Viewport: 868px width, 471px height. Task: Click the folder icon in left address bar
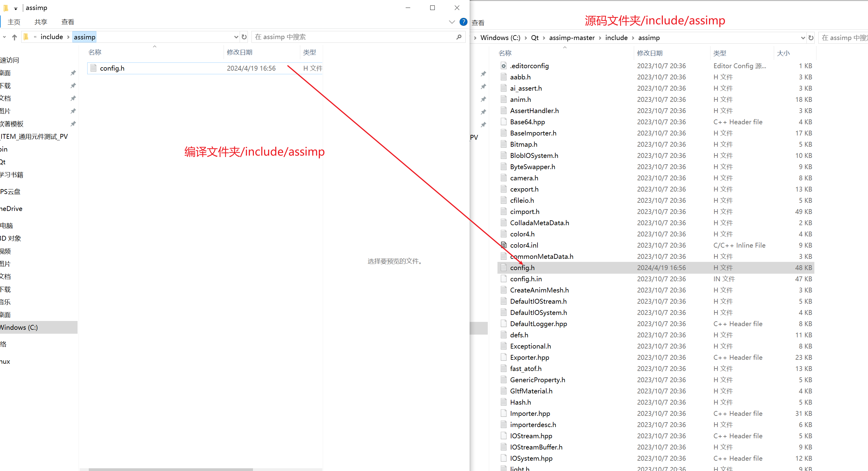26,37
